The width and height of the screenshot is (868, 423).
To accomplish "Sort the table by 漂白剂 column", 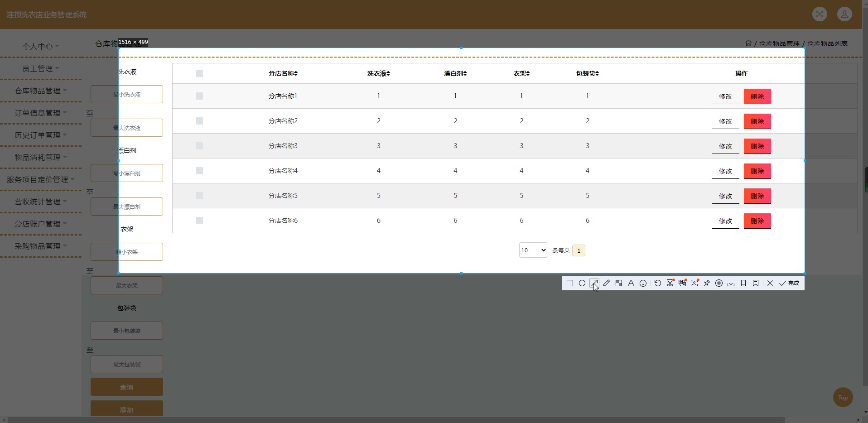I will point(455,73).
